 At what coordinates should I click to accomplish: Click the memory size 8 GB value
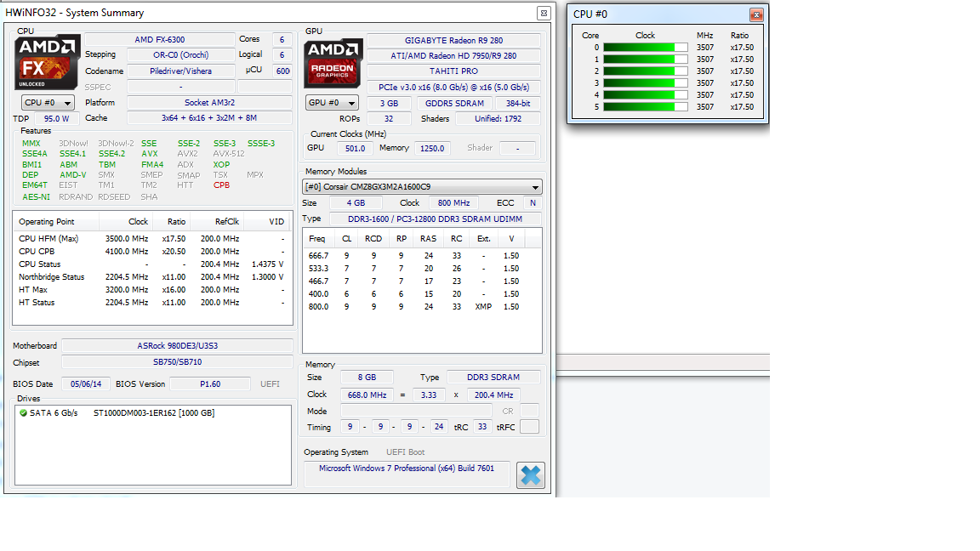pos(367,378)
